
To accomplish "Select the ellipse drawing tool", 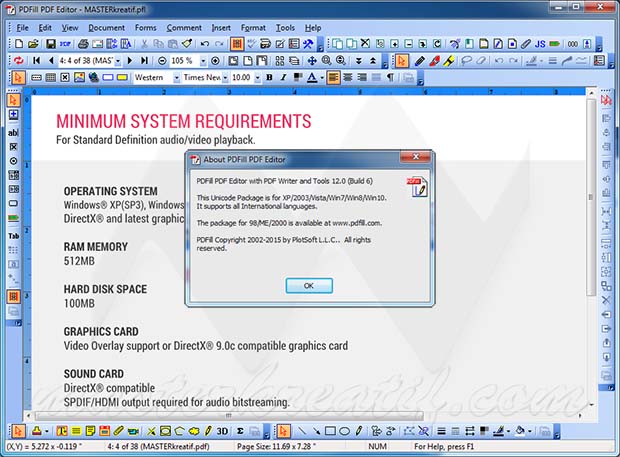I will coord(344,431).
